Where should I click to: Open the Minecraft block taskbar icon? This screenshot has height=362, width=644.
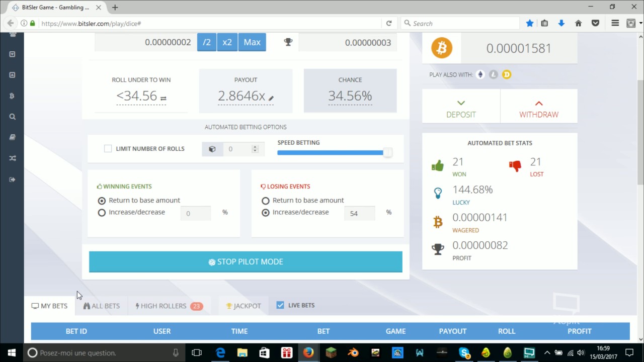click(331, 352)
